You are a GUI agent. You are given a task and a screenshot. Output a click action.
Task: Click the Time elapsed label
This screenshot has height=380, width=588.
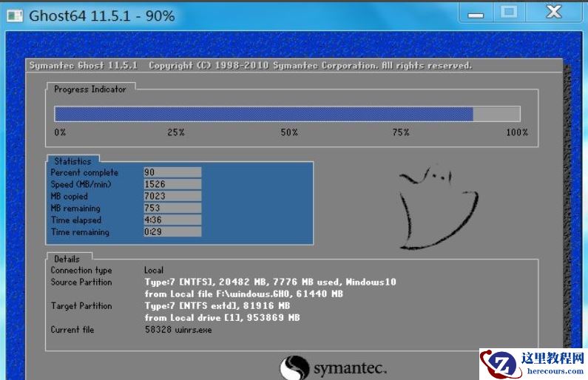tap(76, 220)
